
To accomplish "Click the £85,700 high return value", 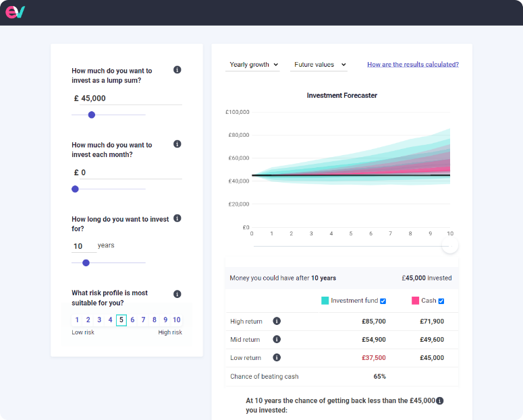I will point(374,322).
